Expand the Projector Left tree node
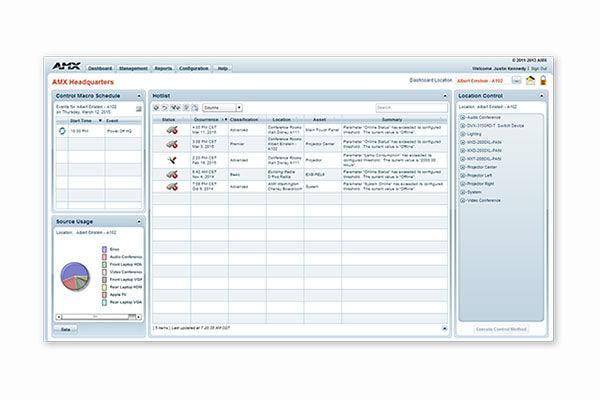The image size is (600, 400). [x=463, y=175]
